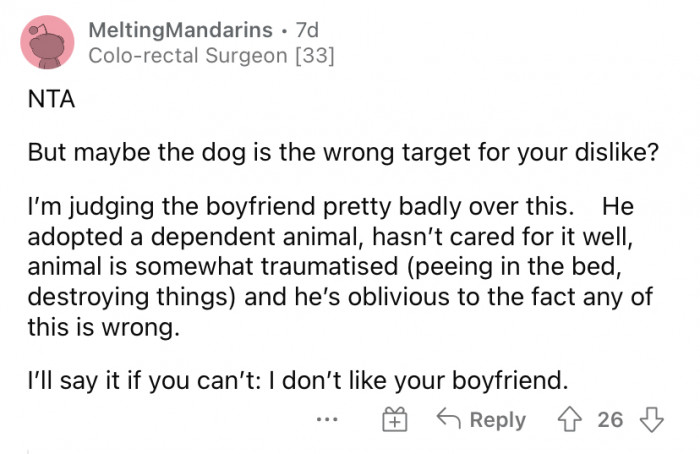Upvote the comment by MeltingMandarins
The image size is (700, 454).
(572, 420)
